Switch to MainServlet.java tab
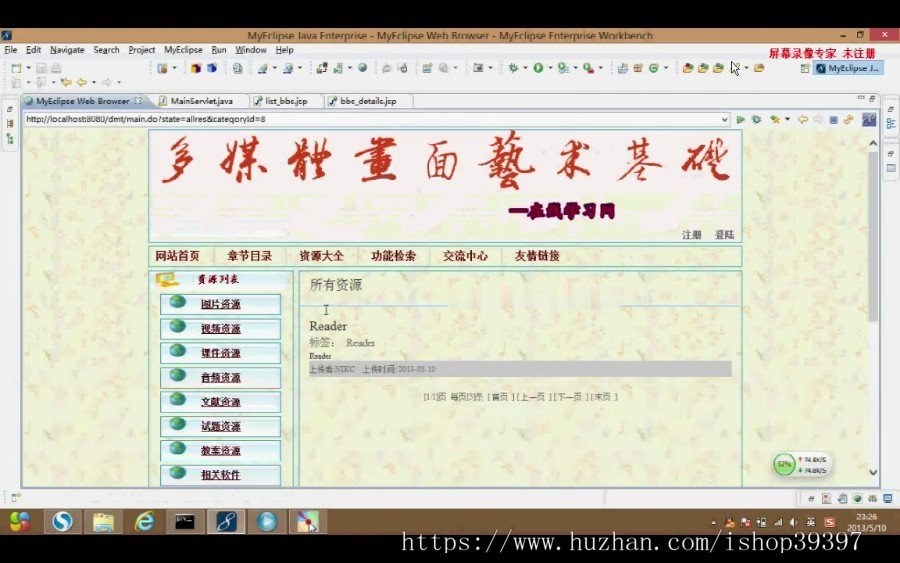 201,101
